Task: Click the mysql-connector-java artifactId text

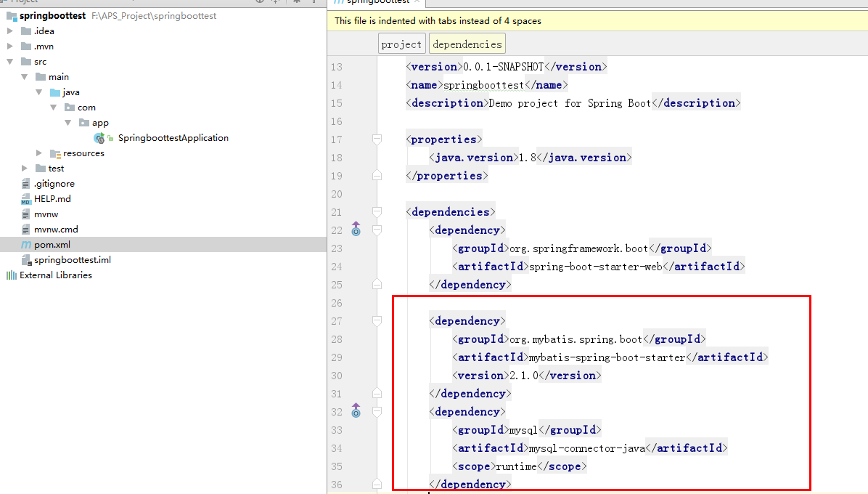Action: [586, 448]
